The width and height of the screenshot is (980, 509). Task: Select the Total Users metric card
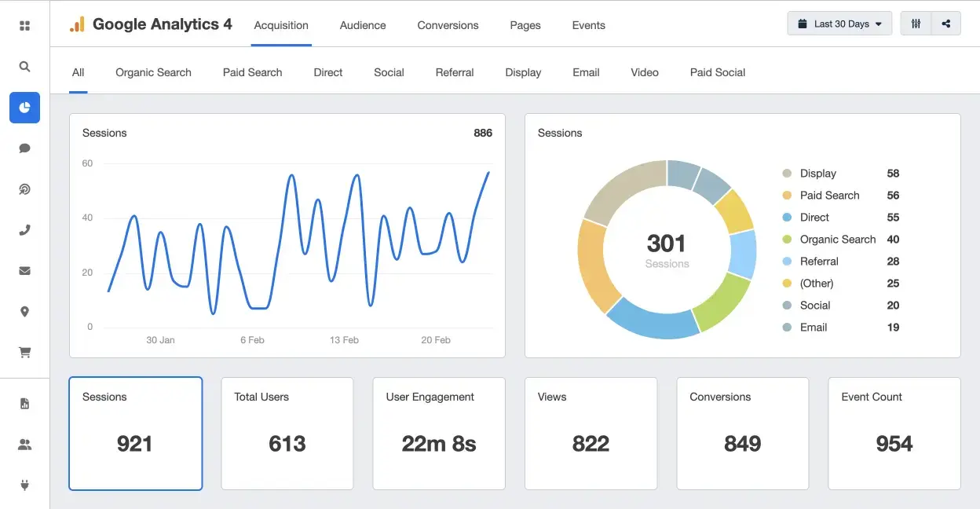click(x=287, y=433)
